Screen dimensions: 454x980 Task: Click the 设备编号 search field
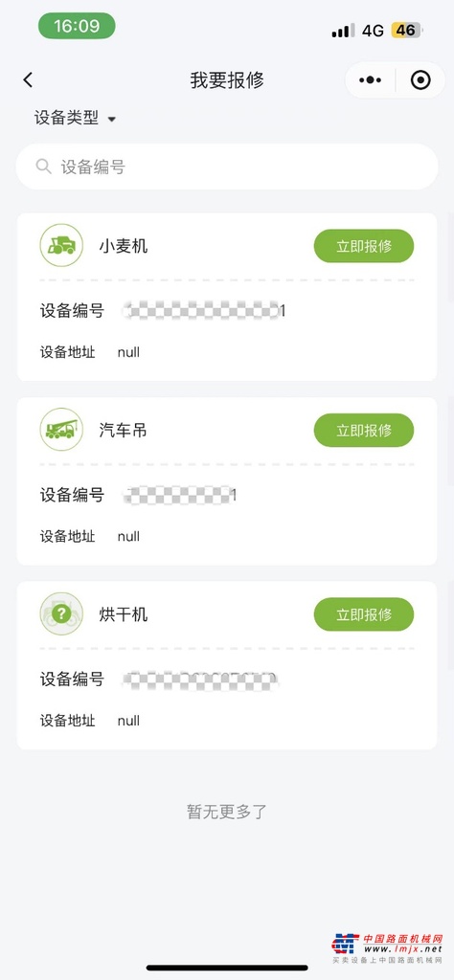coord(227,167)
